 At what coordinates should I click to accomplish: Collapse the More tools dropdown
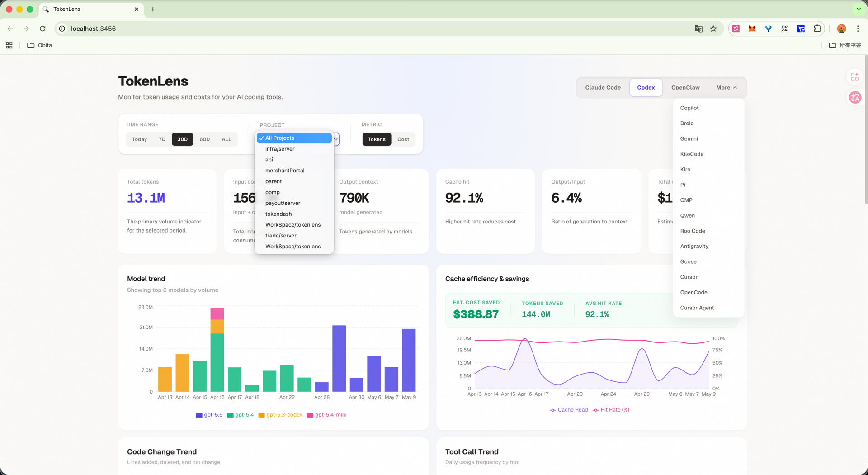tap(726, 88)
